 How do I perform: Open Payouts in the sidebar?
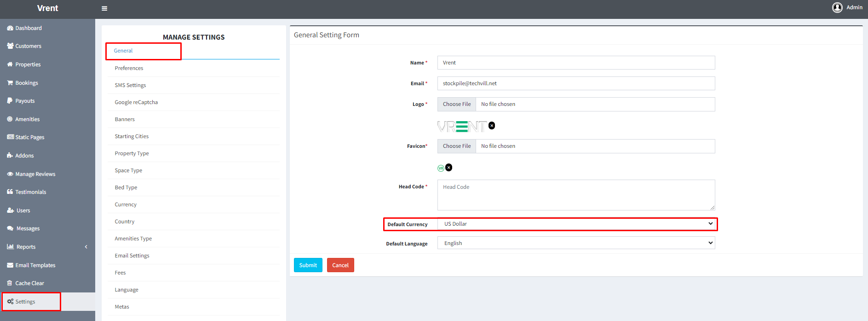[25, 101]
